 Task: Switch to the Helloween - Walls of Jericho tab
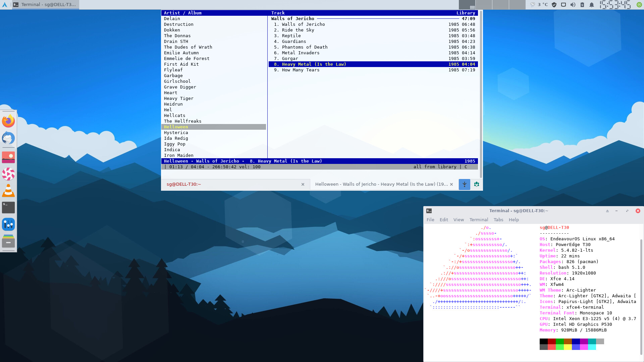384,184
